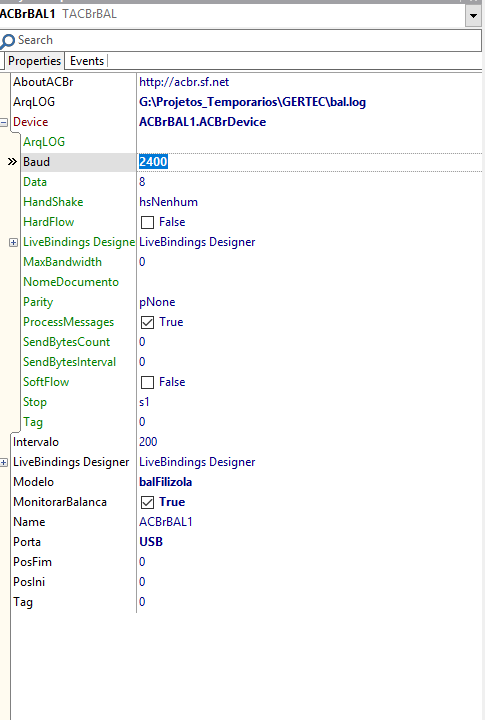485x720 pixels.
Task: Click the http://acbr.sf.net value
Action: (184, 82)
